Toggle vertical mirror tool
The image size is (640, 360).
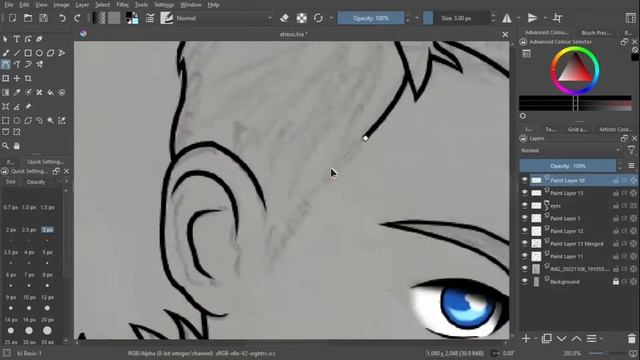(x=532, y=18)
